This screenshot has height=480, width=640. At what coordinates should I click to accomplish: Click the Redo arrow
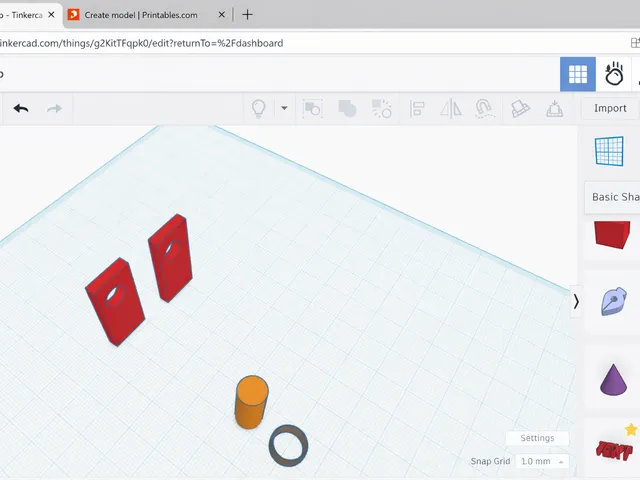tap(54, 109)
